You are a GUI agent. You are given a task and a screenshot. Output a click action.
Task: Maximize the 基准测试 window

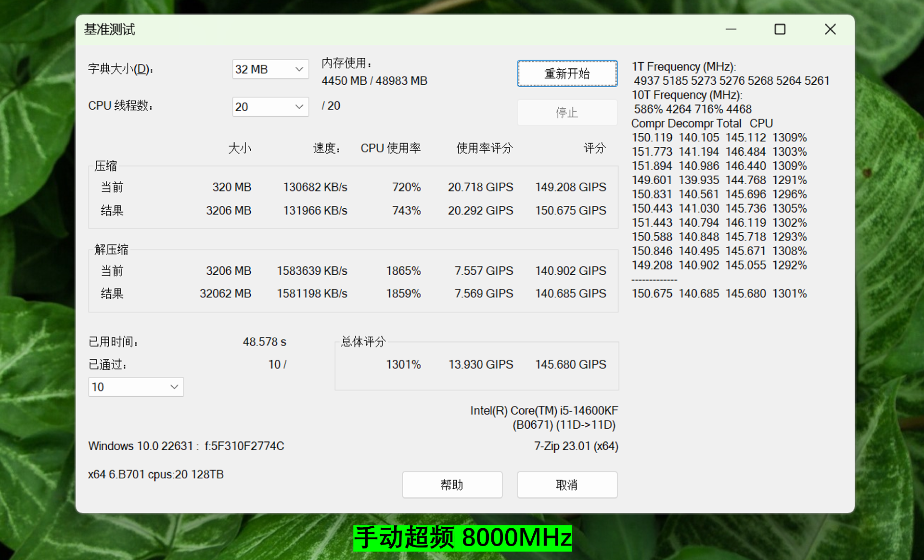pos(780,29)
